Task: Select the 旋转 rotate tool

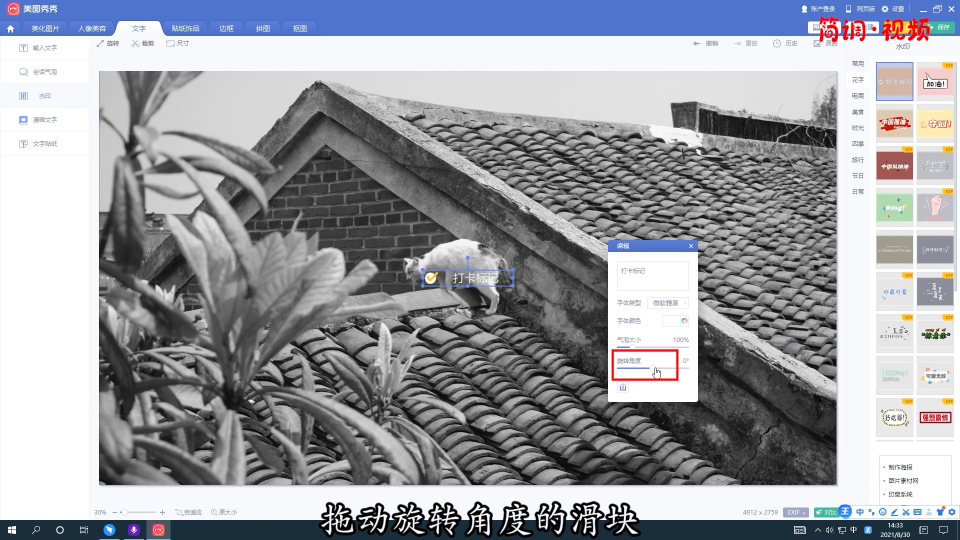Action: point(108,44)
